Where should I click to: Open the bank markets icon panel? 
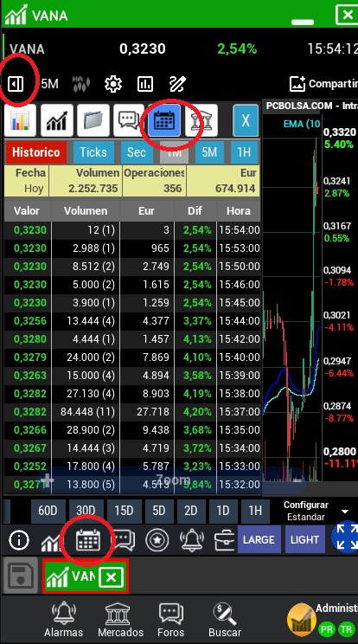201,120
